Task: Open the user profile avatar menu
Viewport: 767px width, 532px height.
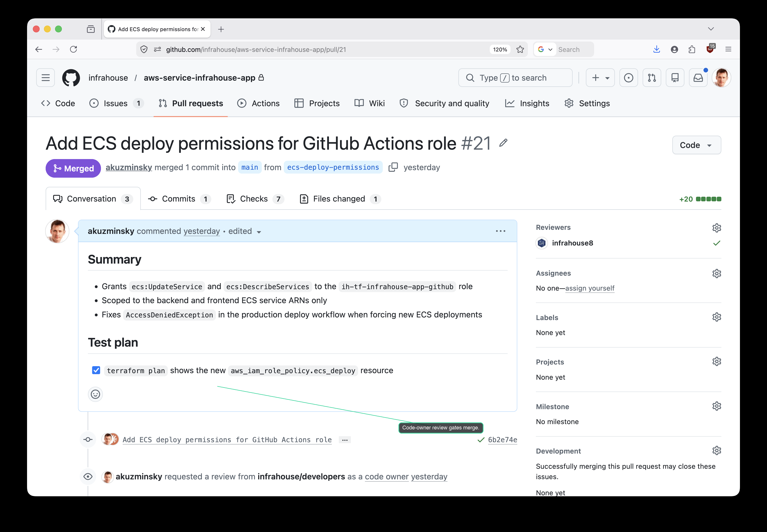Action: click(x=721, y=78)
